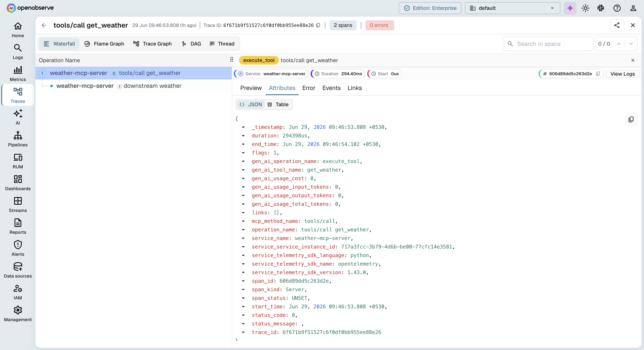Collapse the links attribute caret
The width and height of the screenshot is (644, 350).
[x=243, y=213]
